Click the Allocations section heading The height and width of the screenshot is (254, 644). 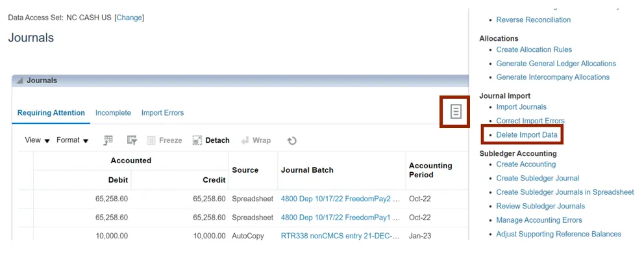pyautogui.click(x=499, y=38)
